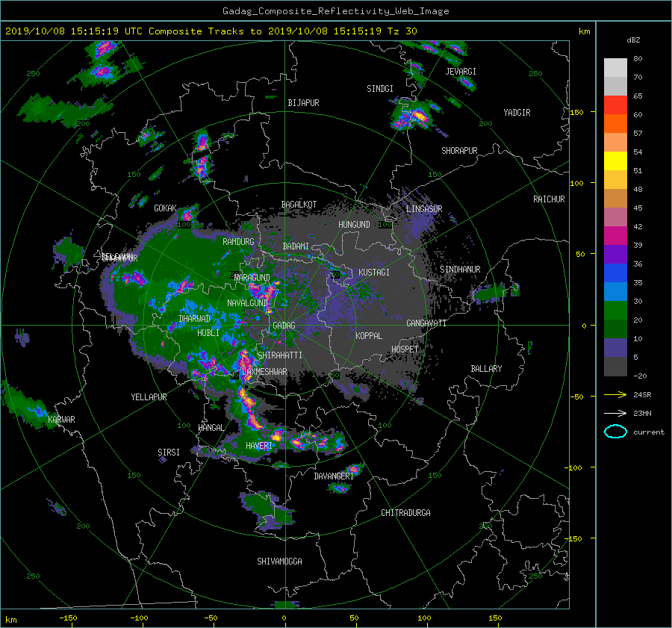Image resolution: width=672 pixels, height=628 pixels.
Task: Click the KARWAR city label
Action: coord(61,420)
